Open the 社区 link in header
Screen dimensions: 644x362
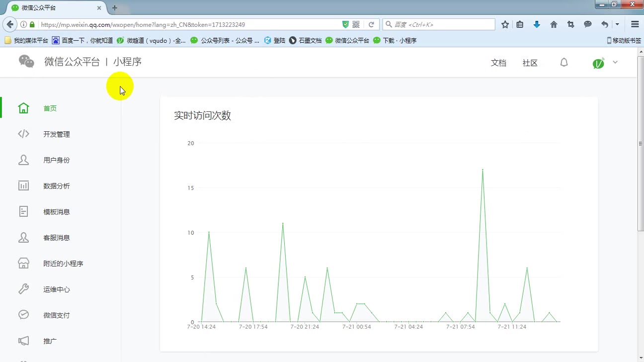tap(530, 63)
